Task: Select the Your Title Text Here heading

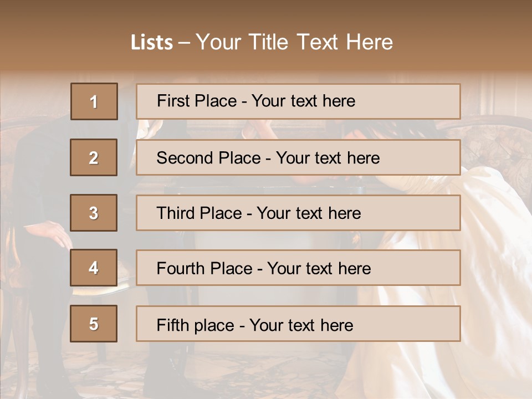Action: point(294,43)
